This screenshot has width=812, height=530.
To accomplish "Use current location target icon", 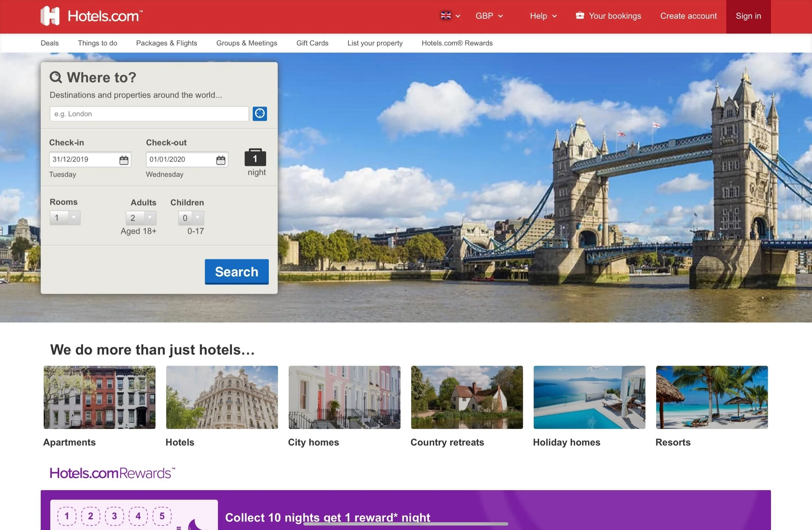I will [x=260, y=114].
